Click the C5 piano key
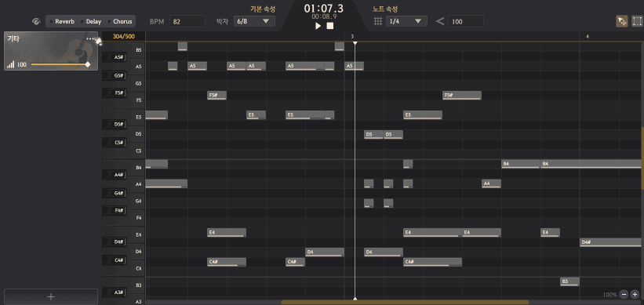This screenshot has width=644, height=305. pos(136,151)
